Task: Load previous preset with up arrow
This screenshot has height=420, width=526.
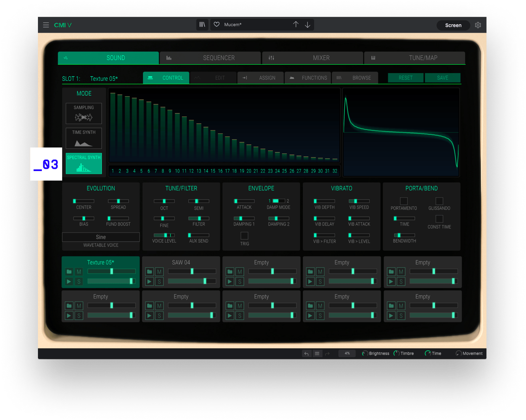Action: click(296, 24)
